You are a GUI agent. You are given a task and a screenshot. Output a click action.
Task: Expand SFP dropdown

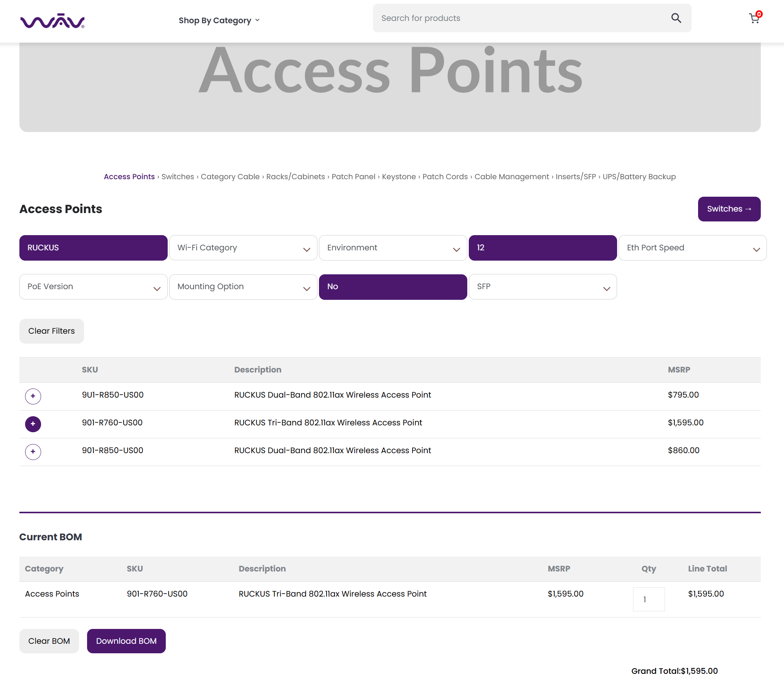click(543, 287)
